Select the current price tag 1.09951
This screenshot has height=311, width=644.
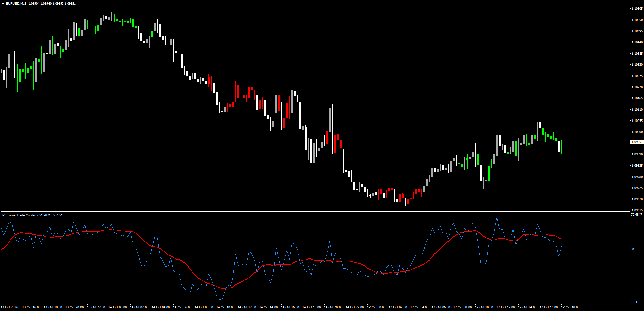(637, 142)
